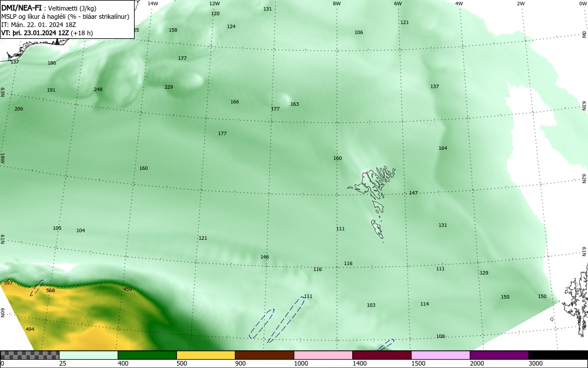
Task: Select the map value 146
Action: (265, 257)
